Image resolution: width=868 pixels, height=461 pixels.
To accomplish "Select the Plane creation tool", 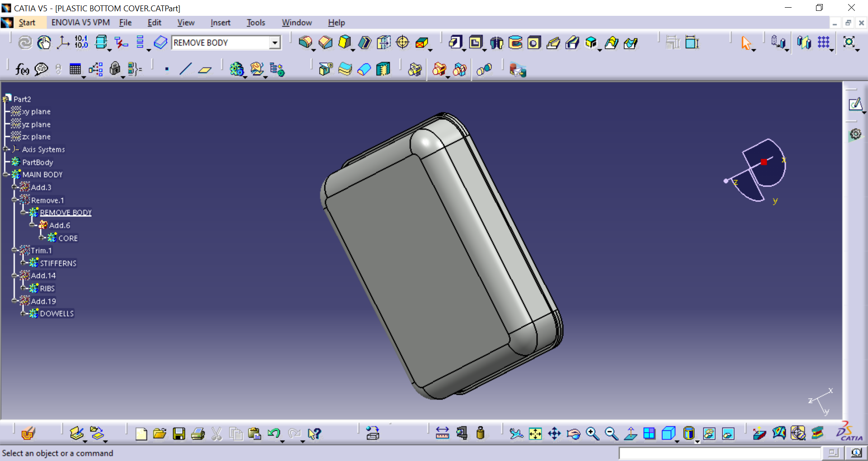I will [x=205, y=70].
